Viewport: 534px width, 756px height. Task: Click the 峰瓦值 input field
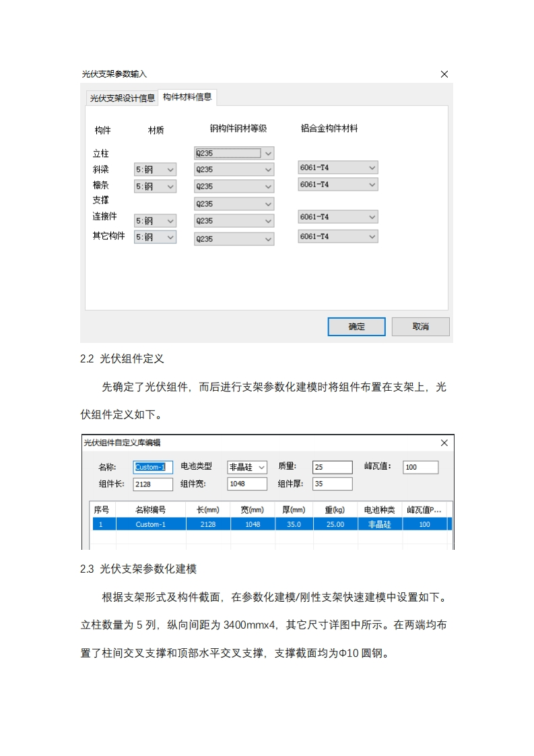(420, 467)
